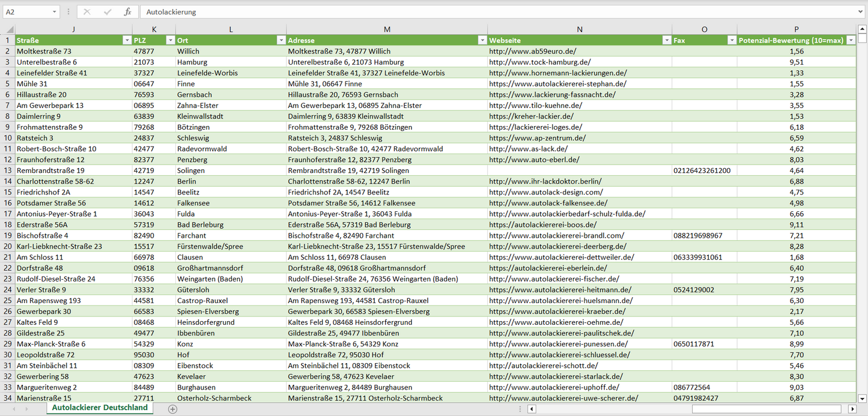The height and width of the screenshot is (416, 868).
Task: Select the Autolackierer Deutschland sheet tab
Action: click(100, 408)
